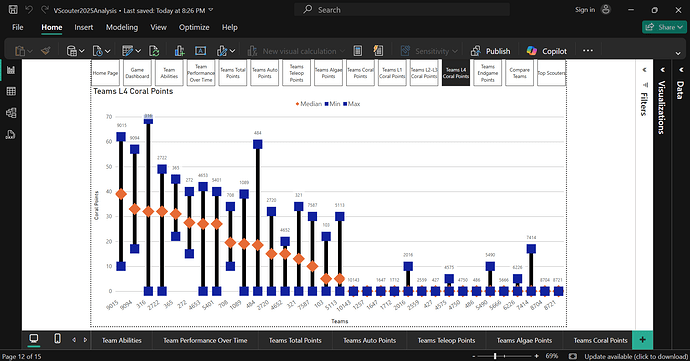Click the Copilot button in ribbon
The width and height of the screenshot is (690, 361).
[547, 51]
